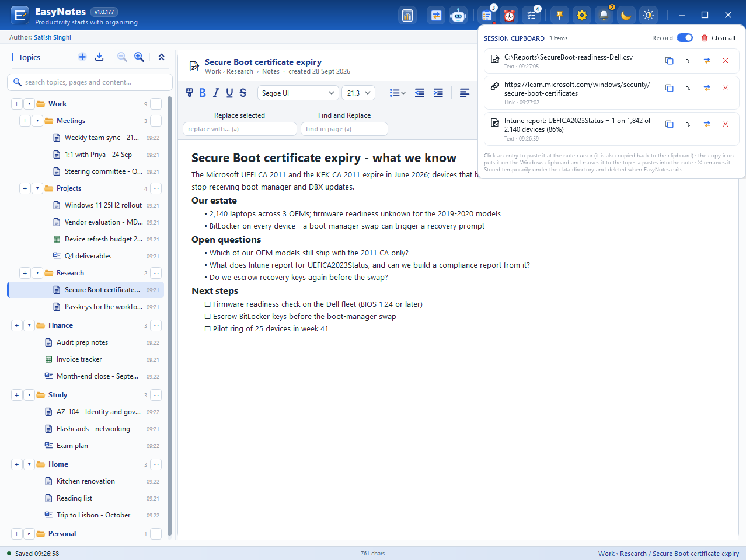Toggle the session clipboard icon with badge 3
The width and height of the screenshot is (746, 560).
coord(487,15)
